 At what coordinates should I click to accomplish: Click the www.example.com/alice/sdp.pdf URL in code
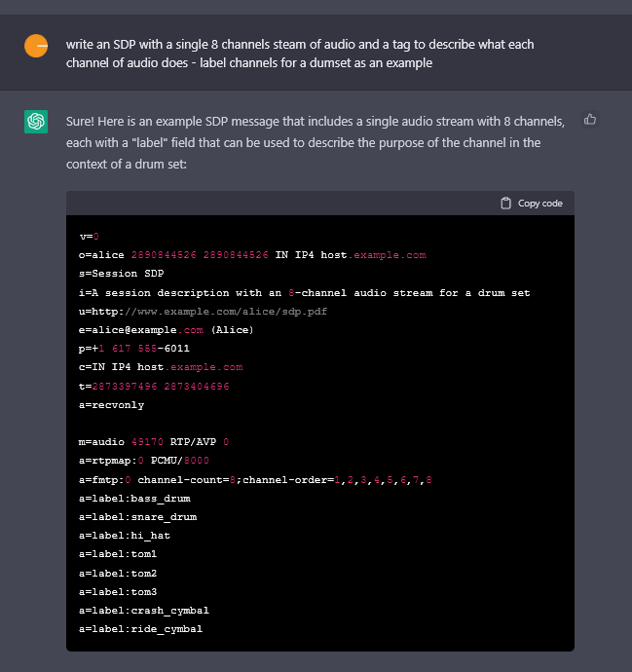[x=226, y=312]
